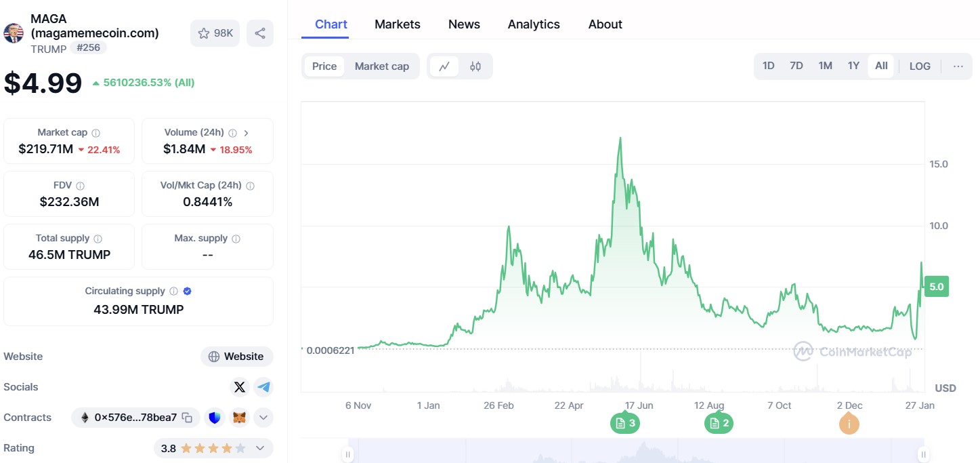
Task: Select the 7D time range
Action: coord(796,66)
